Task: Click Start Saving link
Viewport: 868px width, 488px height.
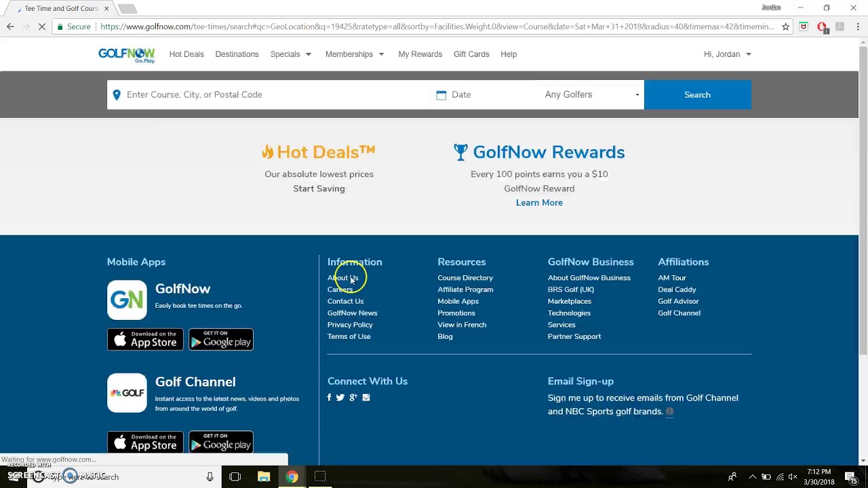Action: pyautogui.click(x=319, y=188)
